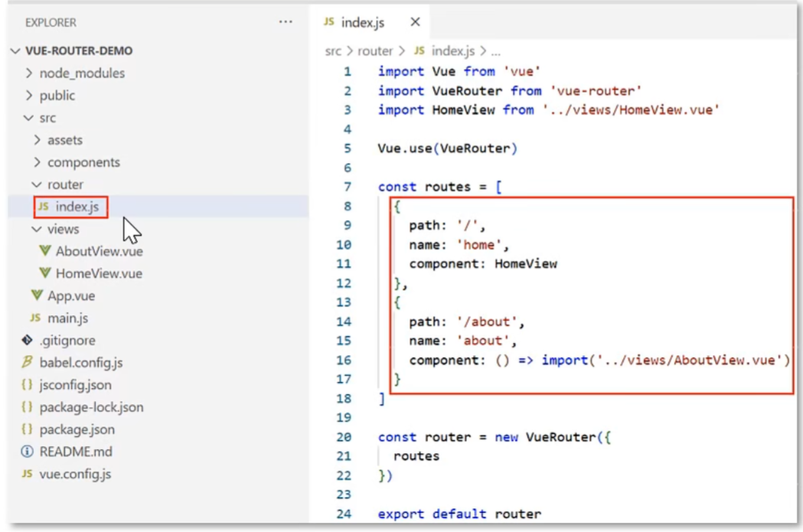Click VueRouter in the new VueRouter call
Image resolution: width=803 pixels, height=532 pixels.
561,437
